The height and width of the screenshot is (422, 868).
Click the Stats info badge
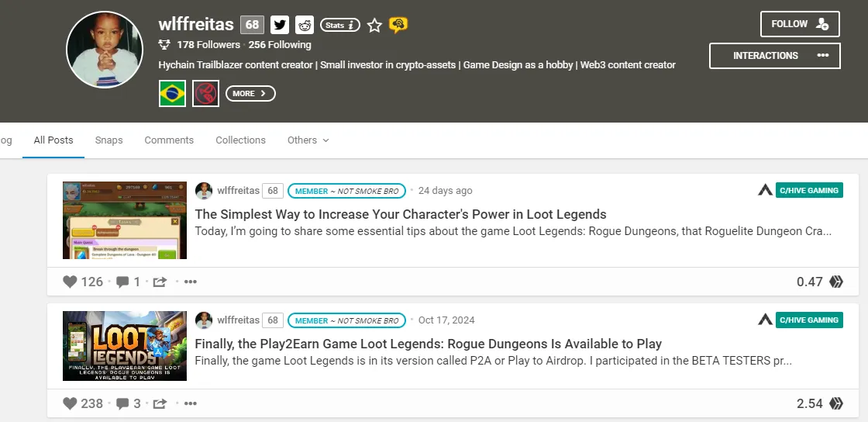[340, 25]
